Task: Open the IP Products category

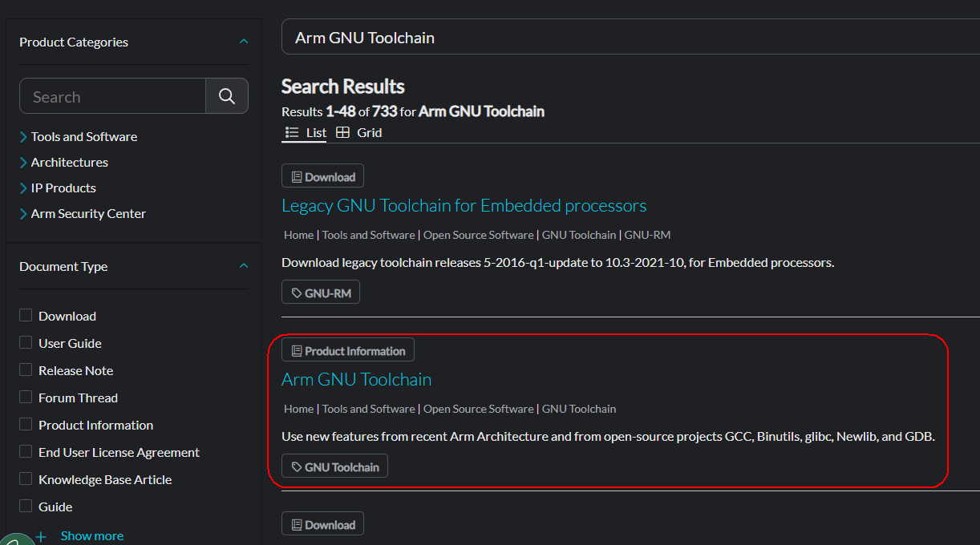Action: (x=63, y=188)
